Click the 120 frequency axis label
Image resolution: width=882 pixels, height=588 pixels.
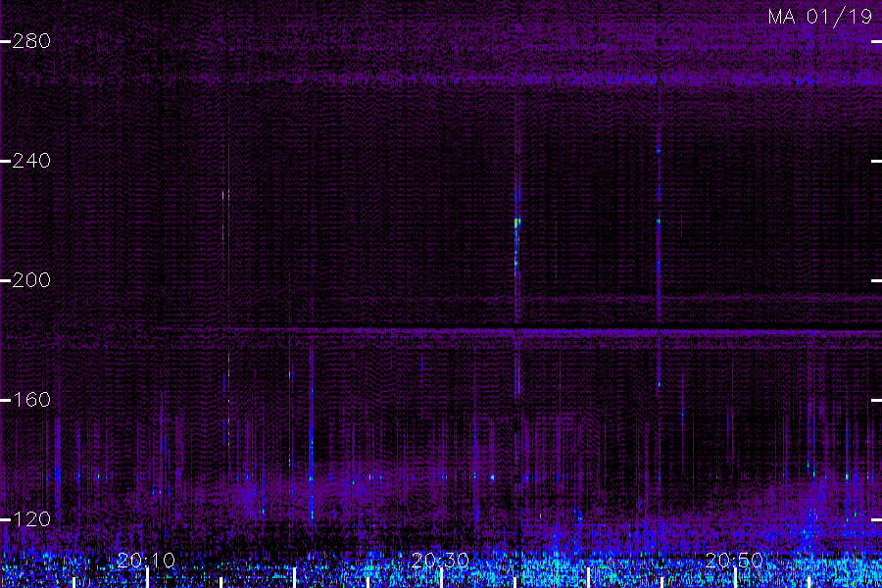coord(31,519)
